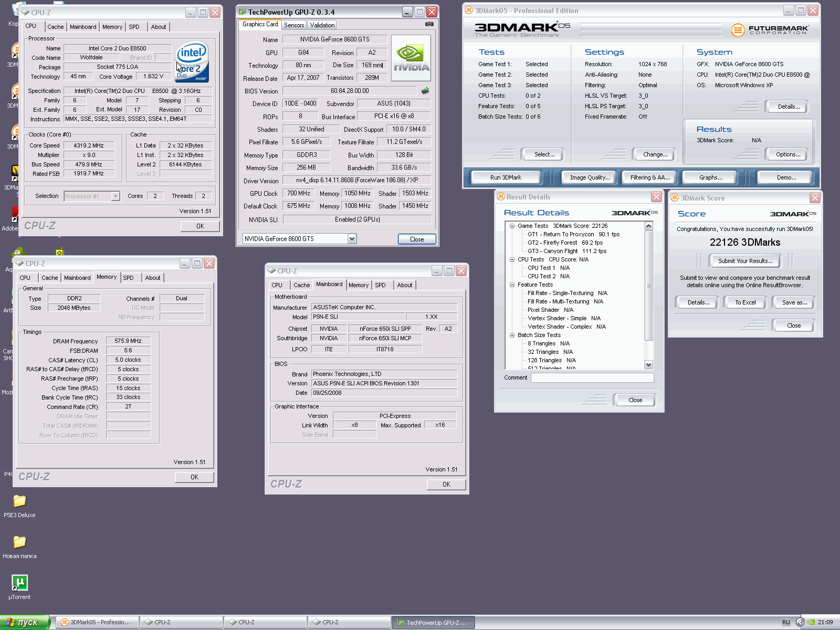The width and height of the screenshot is (840, 630).
Task: Click System Details button in 3DMark05
Action: 788,107
